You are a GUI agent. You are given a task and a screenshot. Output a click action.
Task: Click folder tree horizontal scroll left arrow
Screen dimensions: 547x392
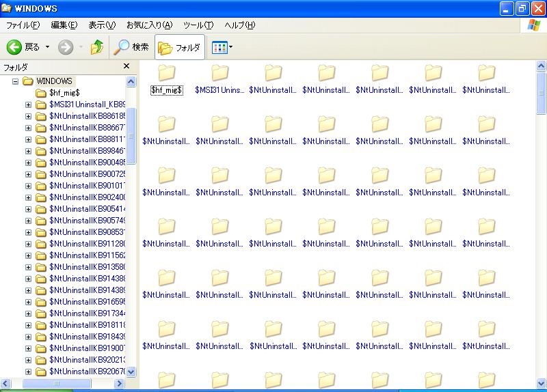[x=5, y=384]
